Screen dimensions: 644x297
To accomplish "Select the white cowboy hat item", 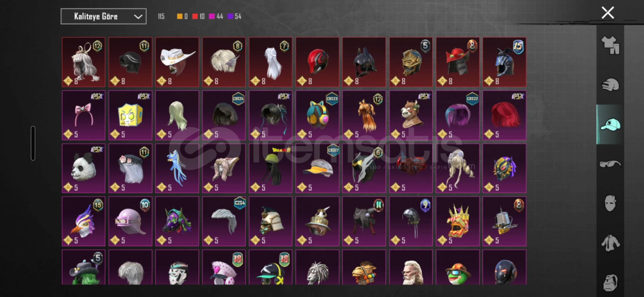I will pos(177,62).
